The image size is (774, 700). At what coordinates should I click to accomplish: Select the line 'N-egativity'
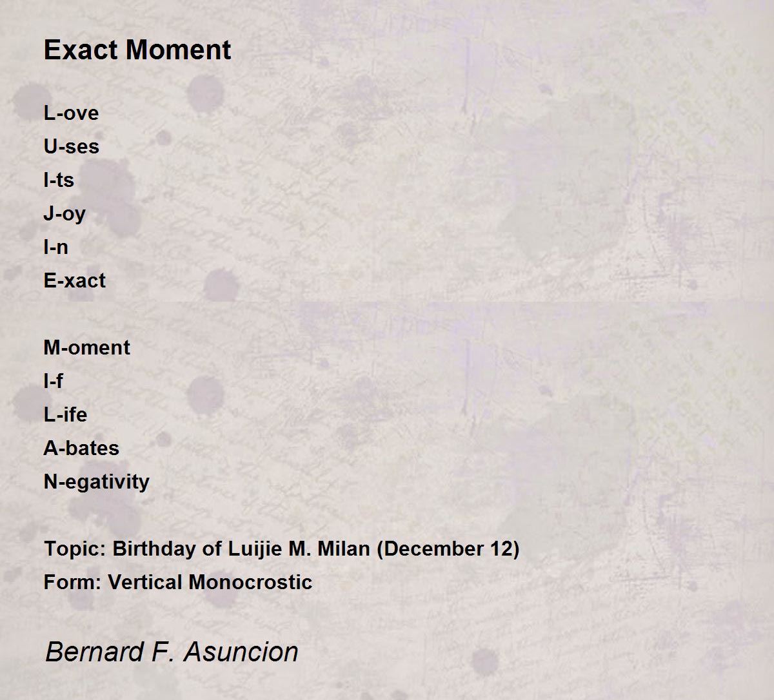click(97, 481)
